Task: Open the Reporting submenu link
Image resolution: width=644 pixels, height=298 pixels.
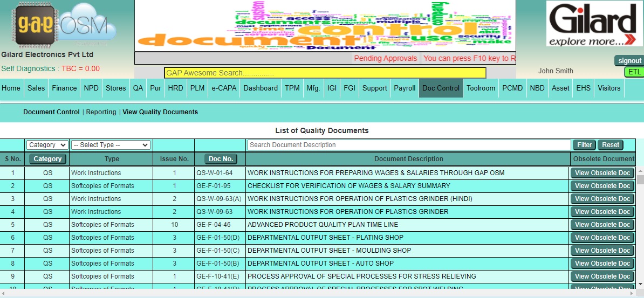Action: (x=101, y=112)
